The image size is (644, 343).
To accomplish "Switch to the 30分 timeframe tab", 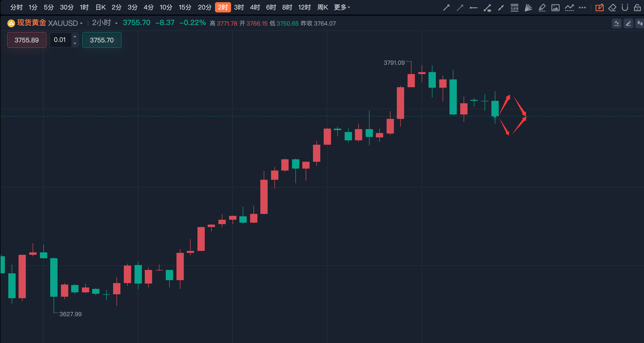I will tap(67, 7).
